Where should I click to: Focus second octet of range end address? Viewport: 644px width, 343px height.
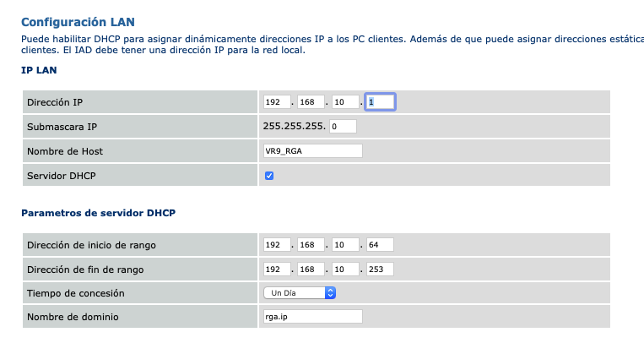point(311,269)
